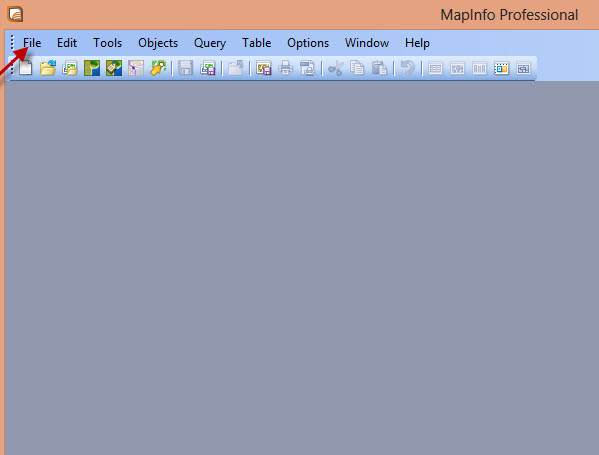This screenshot has width=599, height=455.
Task: Click the pink street grid map icon
Action: [136, 68]
